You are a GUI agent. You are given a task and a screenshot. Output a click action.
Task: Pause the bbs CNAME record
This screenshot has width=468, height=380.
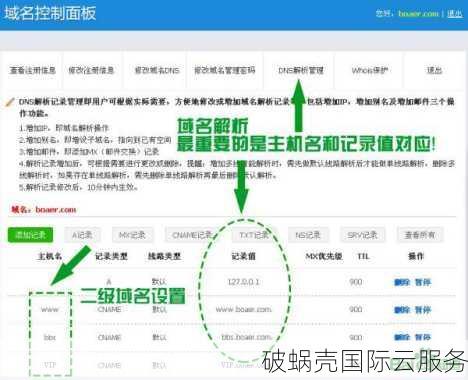click(423, 337)
